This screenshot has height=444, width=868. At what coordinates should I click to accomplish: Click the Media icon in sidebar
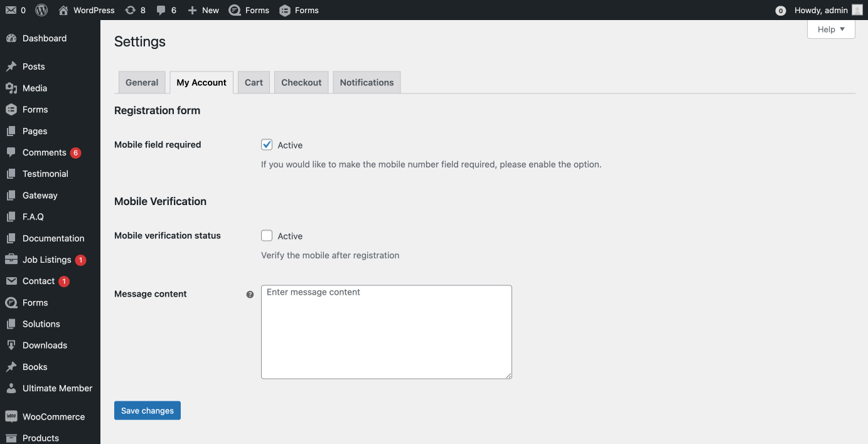point(11,88)
